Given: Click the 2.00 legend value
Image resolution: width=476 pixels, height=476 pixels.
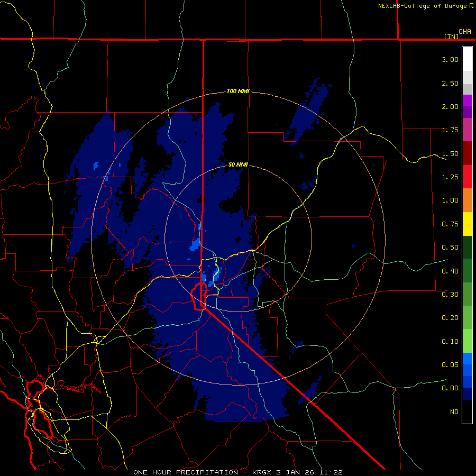Looking at the screenshot, I should 450,106.
